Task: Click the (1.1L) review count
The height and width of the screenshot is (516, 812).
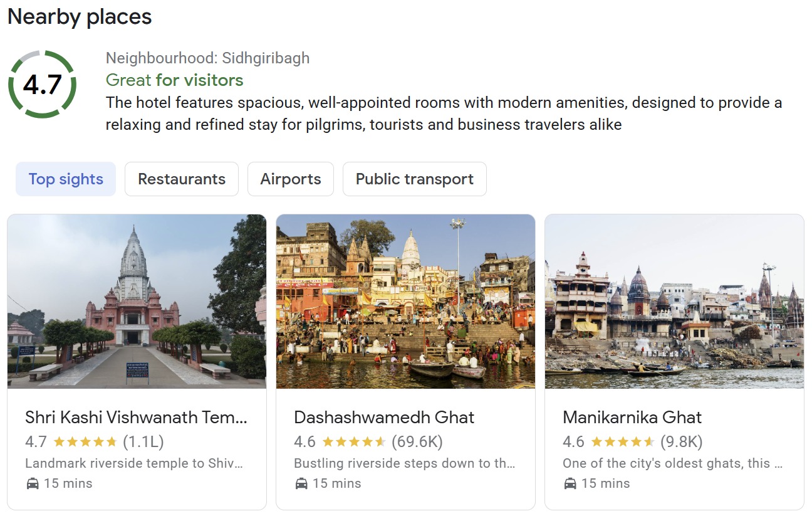Action: (x=143, y=442)
